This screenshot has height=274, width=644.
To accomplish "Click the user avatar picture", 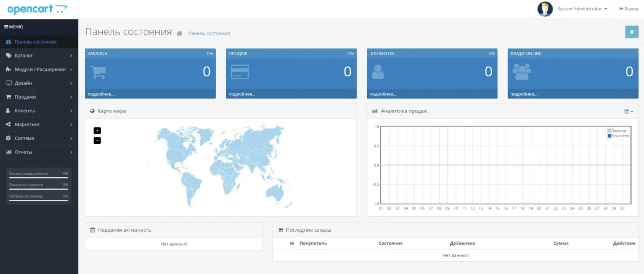I will (545, 9).
